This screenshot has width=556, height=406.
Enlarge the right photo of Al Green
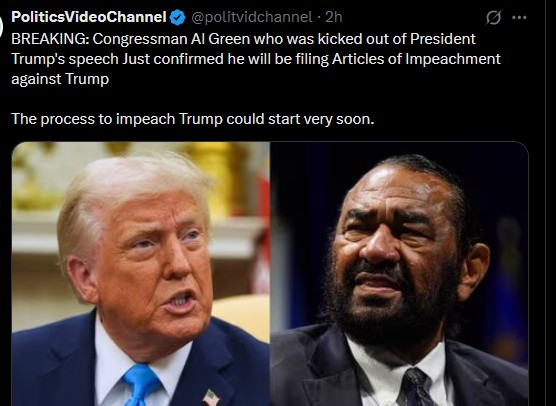(x=399, y=274)
